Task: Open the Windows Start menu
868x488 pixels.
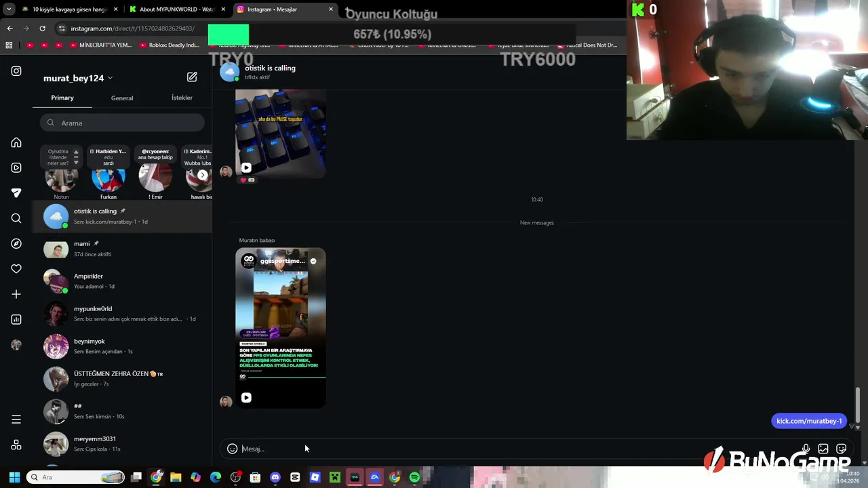Action: [x=14, y=477]
